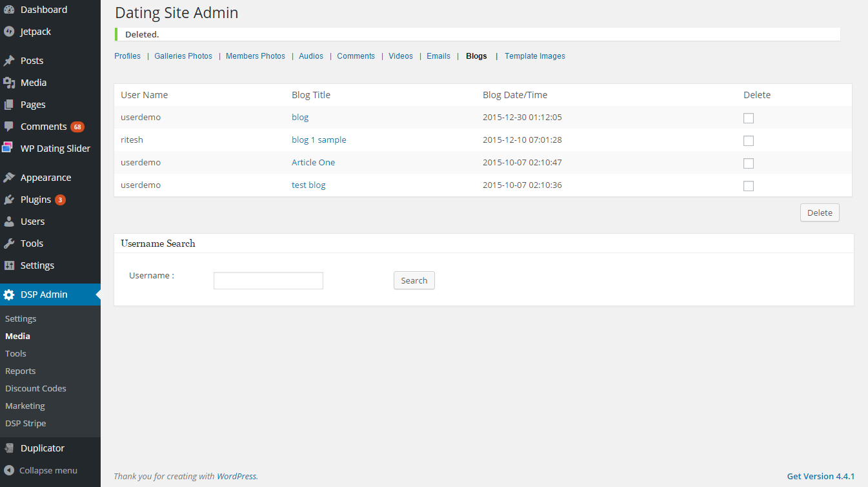Click the Jetpack icon
This screenshot has width=868, height=487.
click(9, 32)
